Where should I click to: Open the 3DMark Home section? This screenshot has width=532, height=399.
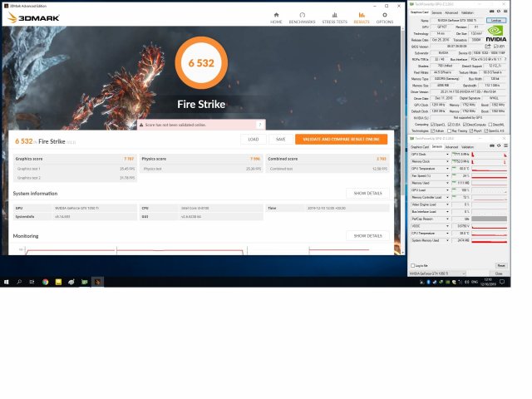tap(276, 17)
